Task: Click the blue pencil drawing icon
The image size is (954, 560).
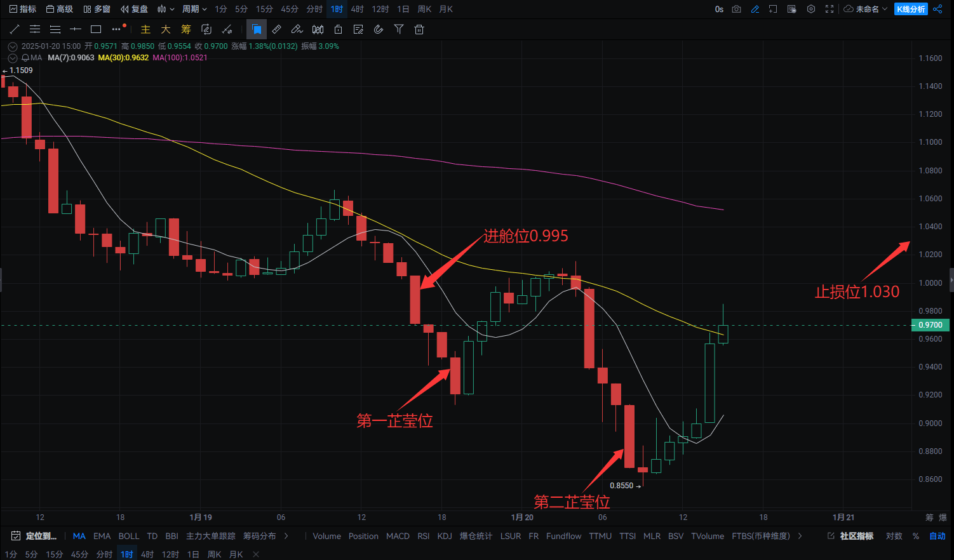Action: [755, 9]
